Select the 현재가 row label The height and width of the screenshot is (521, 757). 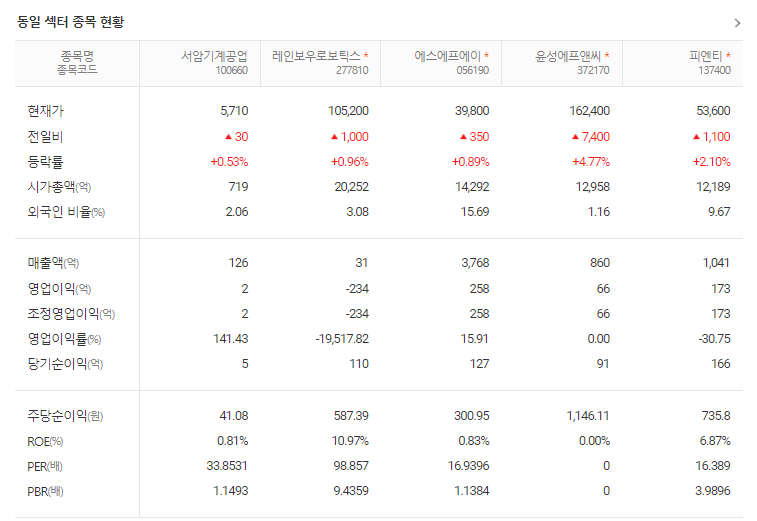45,111
